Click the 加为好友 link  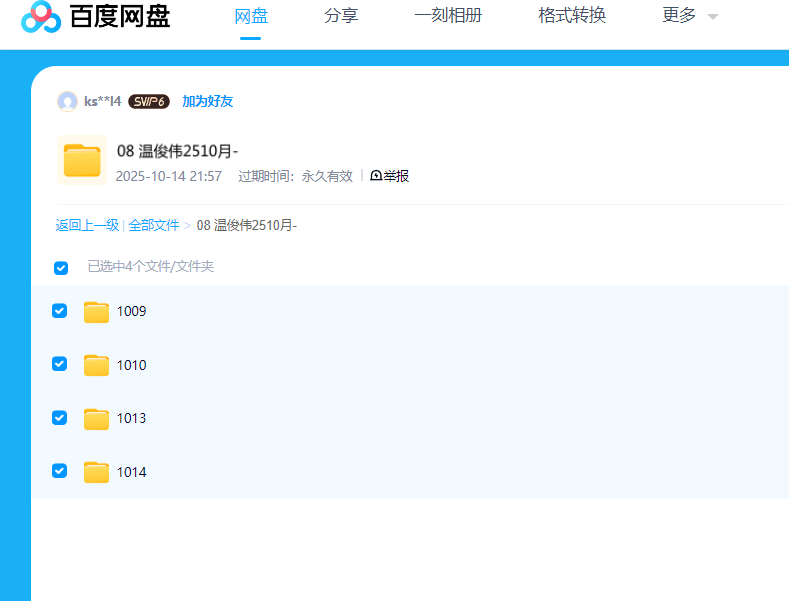pos(207,101)
